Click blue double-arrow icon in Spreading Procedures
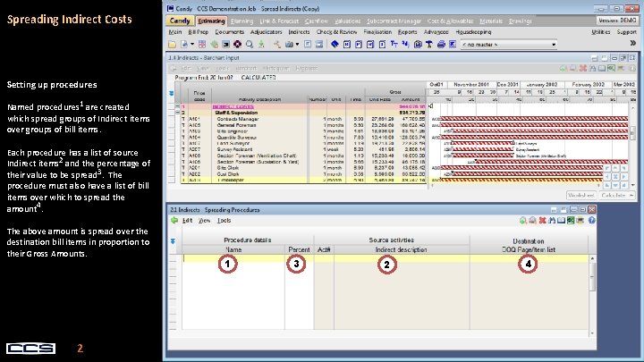The width and height of the screenshot is (644, 362). pos(173,241)
